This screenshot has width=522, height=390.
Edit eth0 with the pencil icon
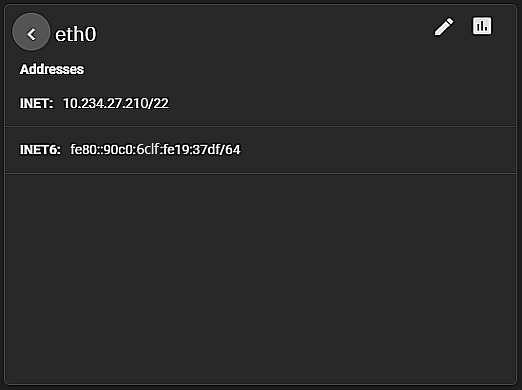pyautogui.click(x=444, y=26)
